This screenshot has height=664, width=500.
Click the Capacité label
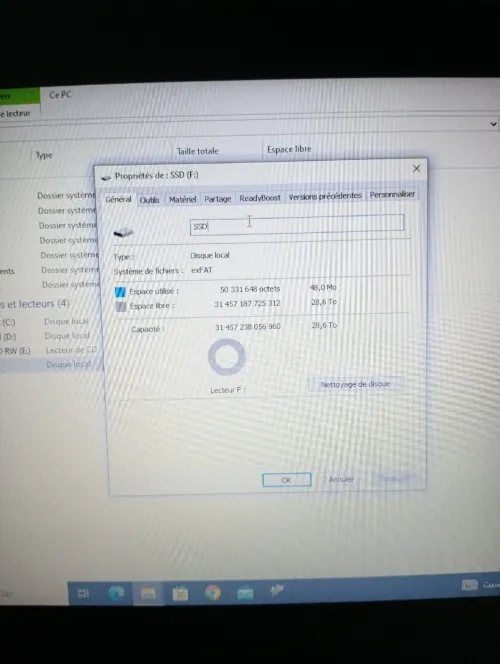147,329
